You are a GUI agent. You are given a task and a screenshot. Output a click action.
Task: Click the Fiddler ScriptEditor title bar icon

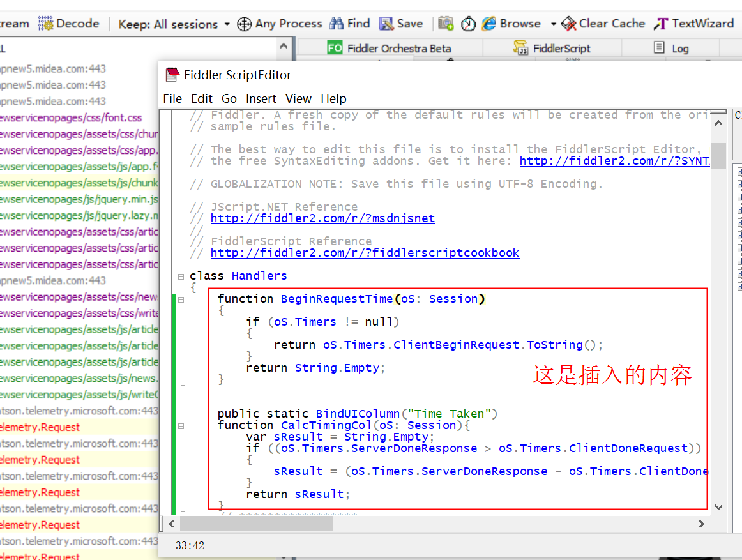[172, 75]
